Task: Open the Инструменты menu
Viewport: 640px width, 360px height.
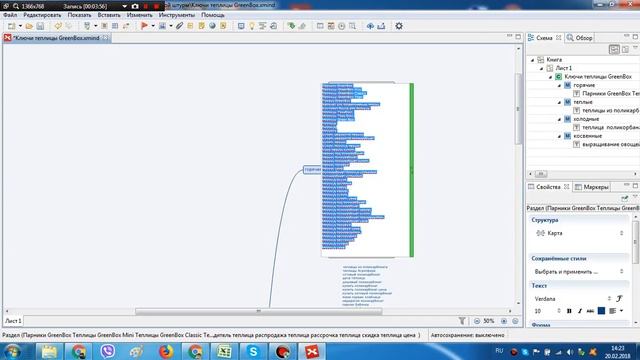Action: coord(177,15)
